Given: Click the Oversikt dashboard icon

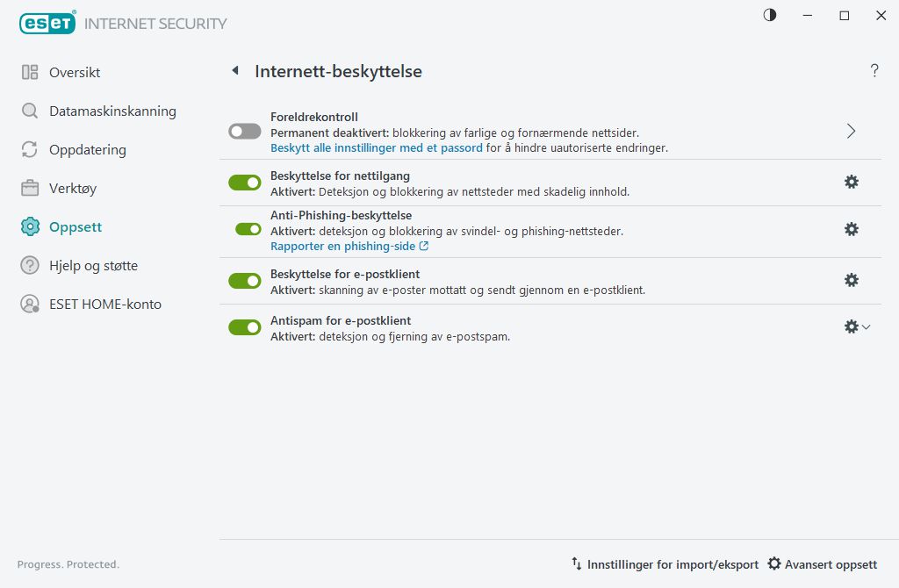Looking at the screenshot, I should (x=30, y=73).
